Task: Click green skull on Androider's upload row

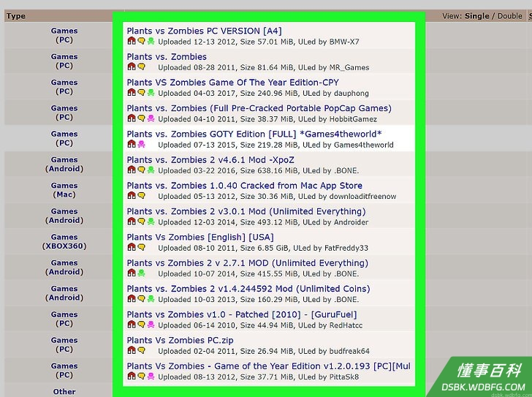Action: point(151,222)
